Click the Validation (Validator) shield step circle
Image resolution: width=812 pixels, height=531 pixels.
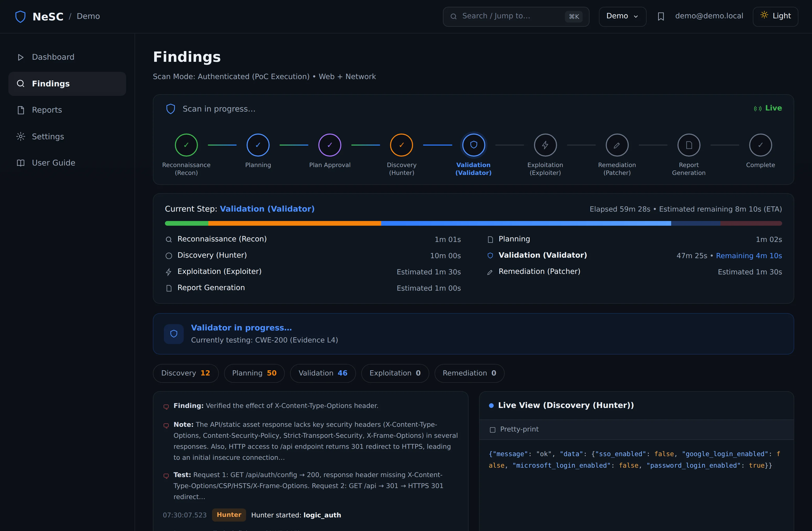pos(474,145)
